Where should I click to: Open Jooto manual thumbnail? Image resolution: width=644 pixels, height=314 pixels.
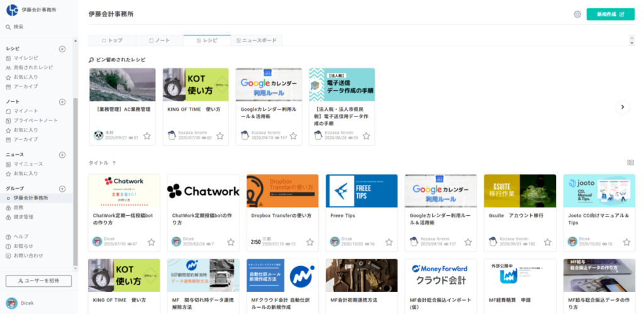click(599, 191)
